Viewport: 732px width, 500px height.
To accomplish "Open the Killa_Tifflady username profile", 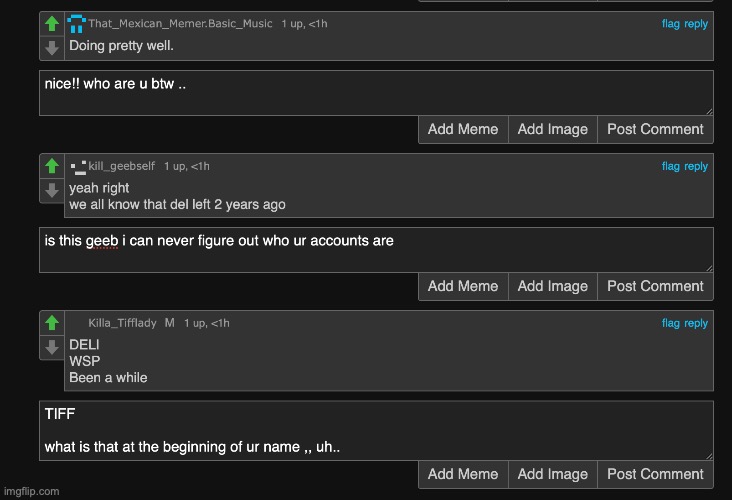I will click(122, 323).
